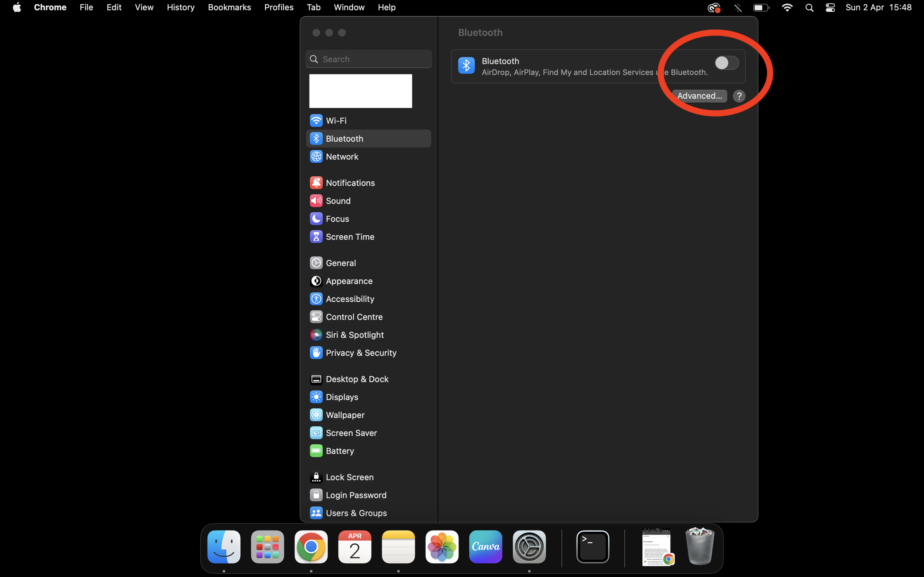Open the Bookmarks menu
The width and height of the screenshot is (924, 577).
(229, 7)
